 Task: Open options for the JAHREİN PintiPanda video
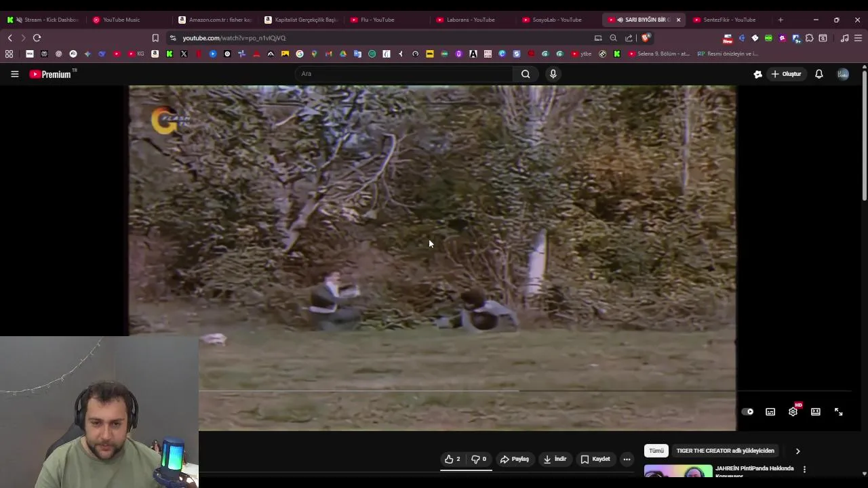pos(804,469)
